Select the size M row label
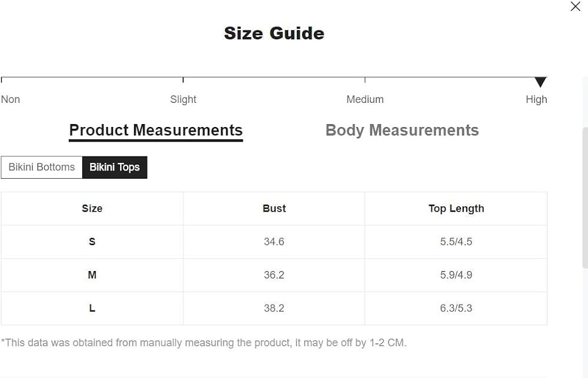This screenshot has width=588, height=378. pos(92,275)
